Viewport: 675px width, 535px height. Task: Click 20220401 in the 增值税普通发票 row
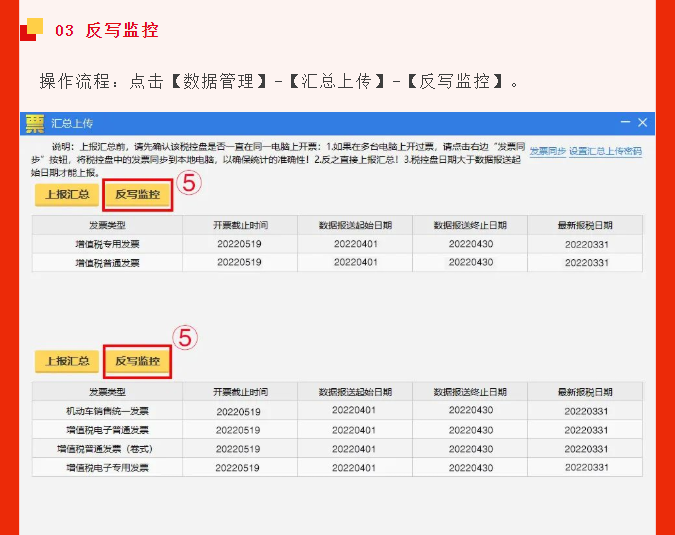(356, 263)
